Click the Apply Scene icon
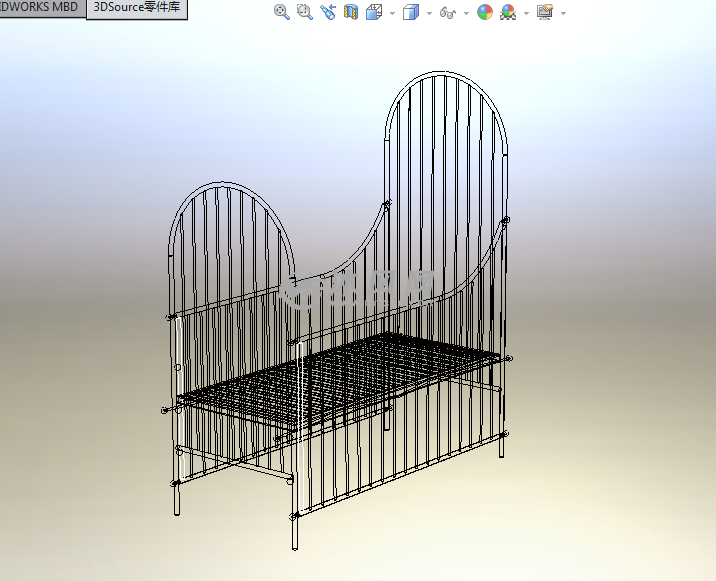Viewport: 716px width, 581px height. click(x=508, y=12)
